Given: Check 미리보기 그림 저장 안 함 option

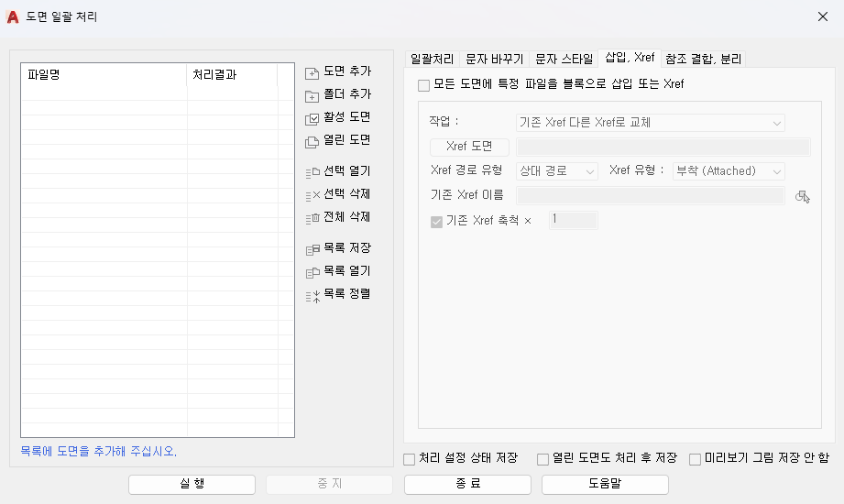Looking at the screenshot, I should (695, 459).
